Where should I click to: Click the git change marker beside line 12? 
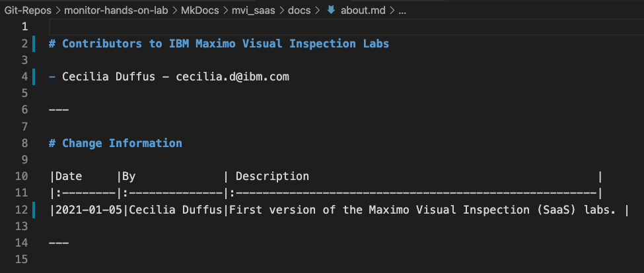(34, 210)
